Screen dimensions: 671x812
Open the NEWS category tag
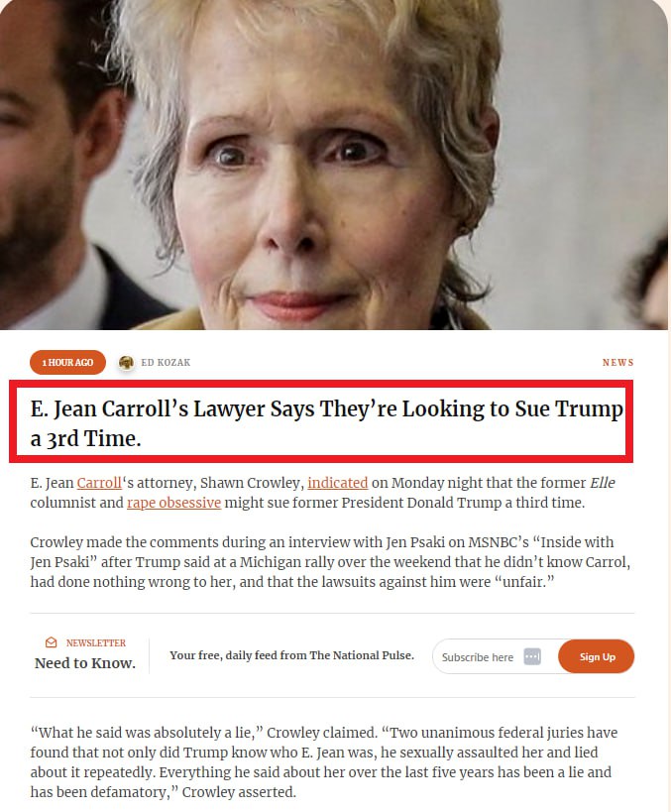(618, 363)
